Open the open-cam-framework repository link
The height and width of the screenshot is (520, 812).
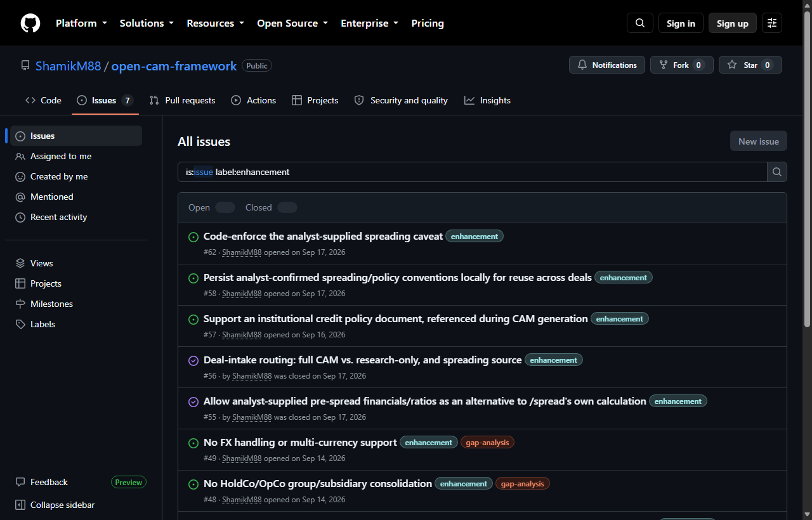coord(174,66)
